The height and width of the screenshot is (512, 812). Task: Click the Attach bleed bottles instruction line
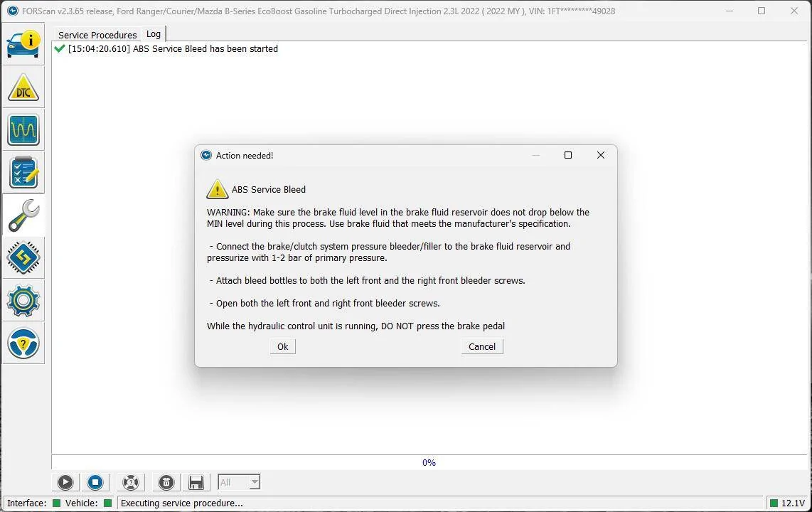coord(367,281)
